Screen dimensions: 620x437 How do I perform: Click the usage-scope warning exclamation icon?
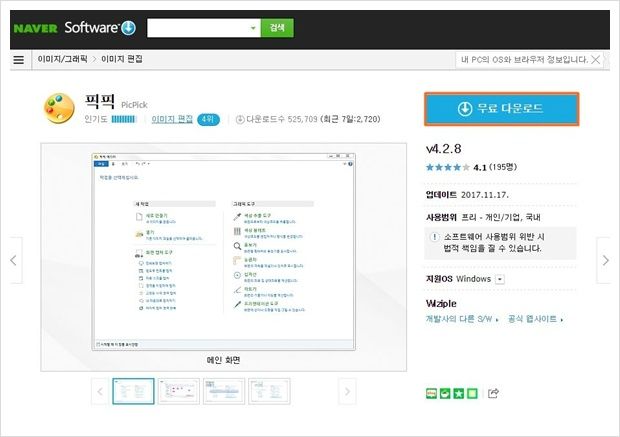click(x=434, y=237)
